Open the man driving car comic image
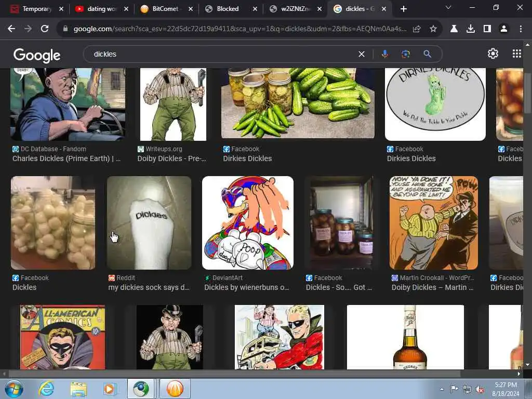 pyautogui.click(x=68, y=104)
